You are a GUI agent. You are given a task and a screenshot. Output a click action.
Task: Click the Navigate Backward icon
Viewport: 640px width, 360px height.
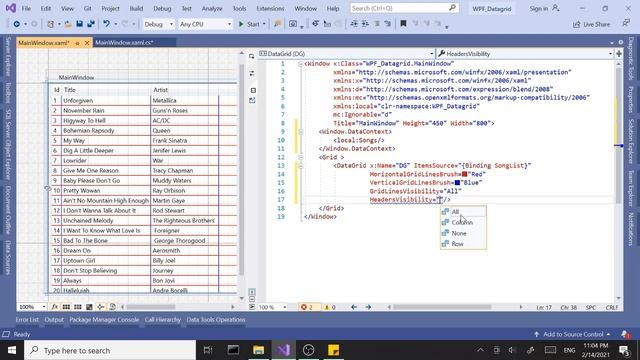[x=16, y=24]
